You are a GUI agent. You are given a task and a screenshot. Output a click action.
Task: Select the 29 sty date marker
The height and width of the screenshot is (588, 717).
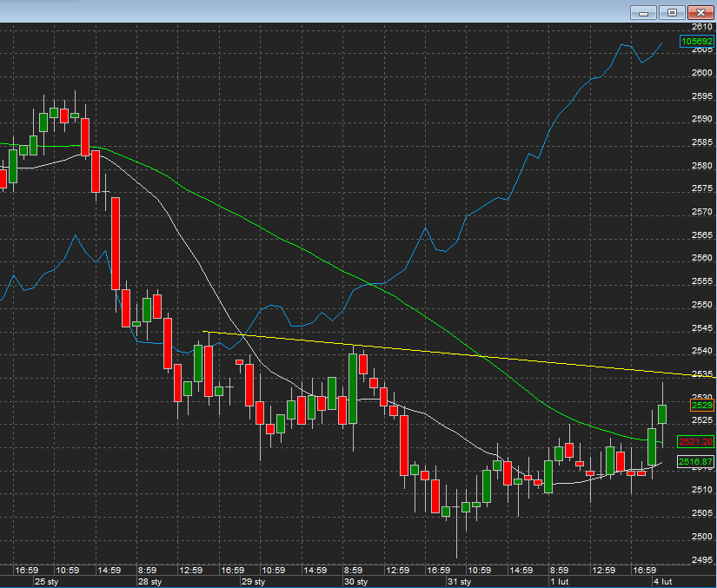tap(252, 581)
